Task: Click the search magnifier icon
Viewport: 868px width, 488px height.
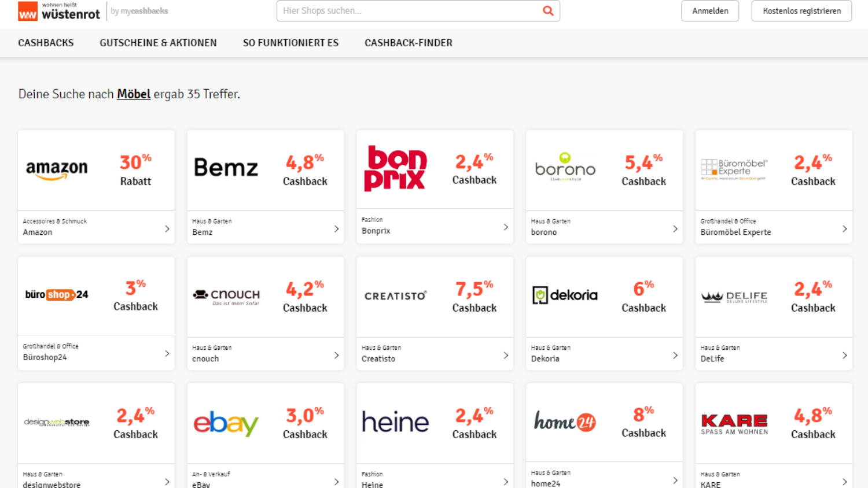Action: pos(548,10)
